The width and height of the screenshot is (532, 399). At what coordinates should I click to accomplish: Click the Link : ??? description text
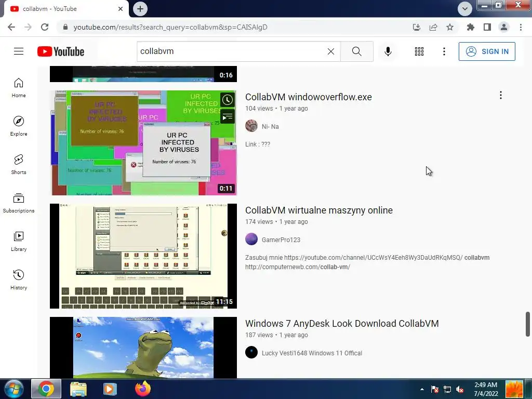(258, 144)
